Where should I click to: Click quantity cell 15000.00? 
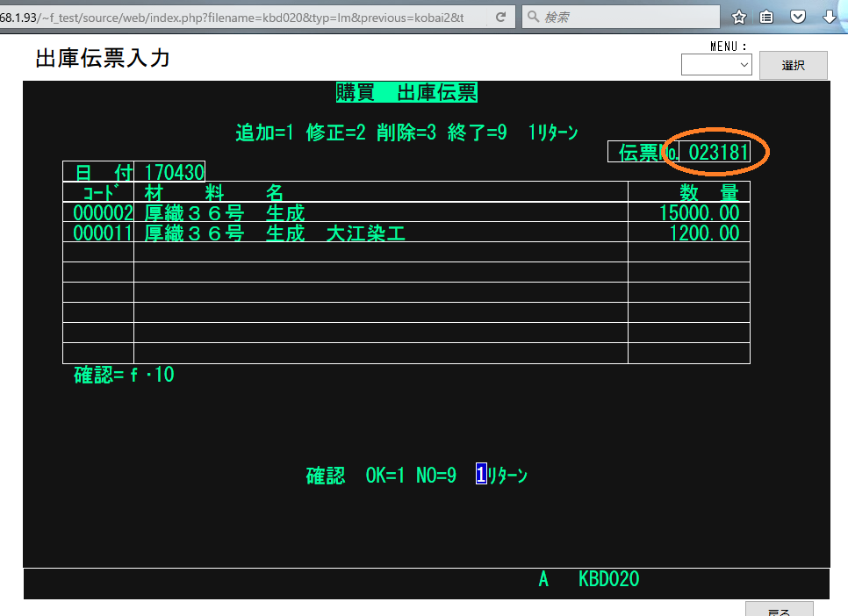click(699, 212)
